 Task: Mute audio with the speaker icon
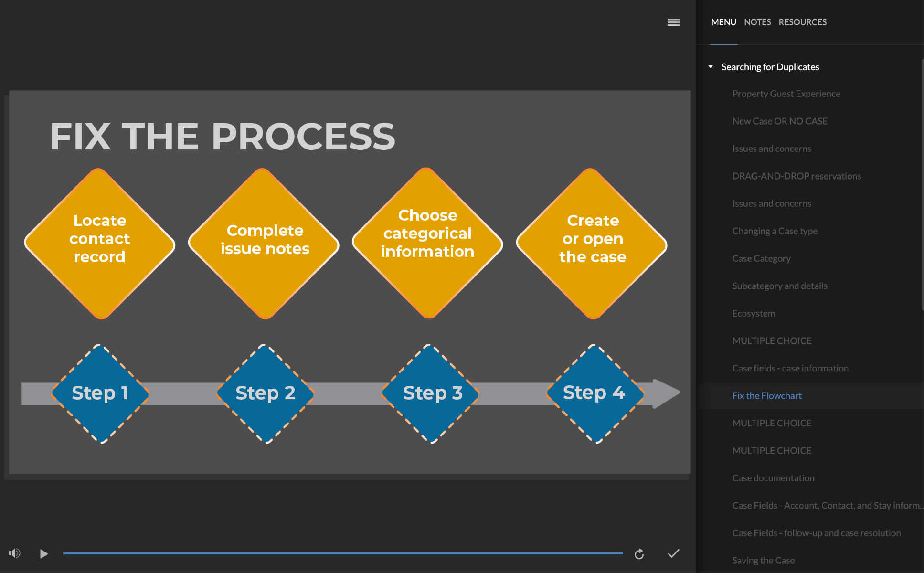point(15,553)
